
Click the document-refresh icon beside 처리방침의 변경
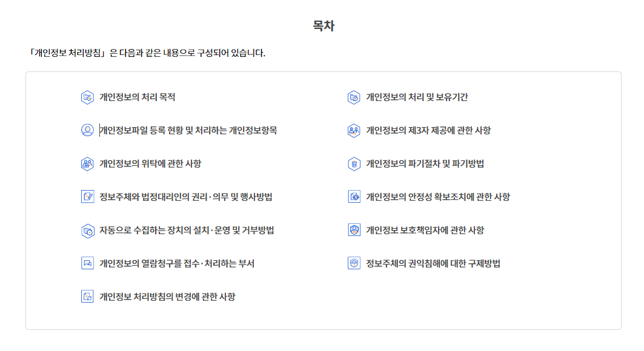87,297
